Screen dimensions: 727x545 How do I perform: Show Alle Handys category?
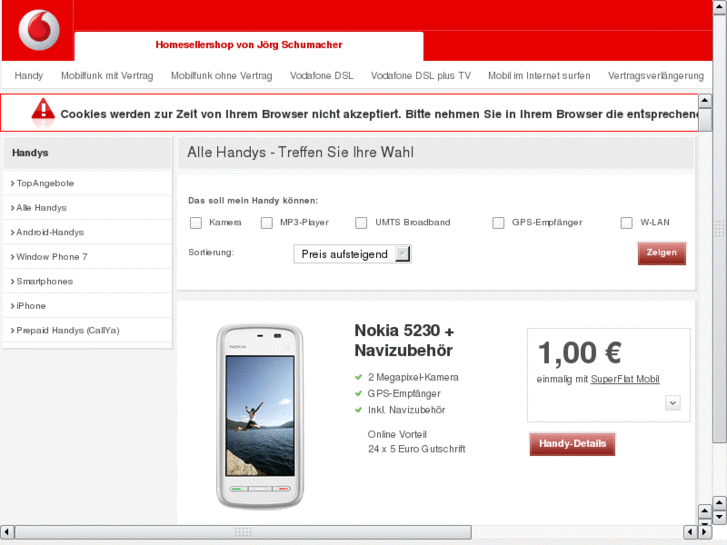[x=42, y=208]
